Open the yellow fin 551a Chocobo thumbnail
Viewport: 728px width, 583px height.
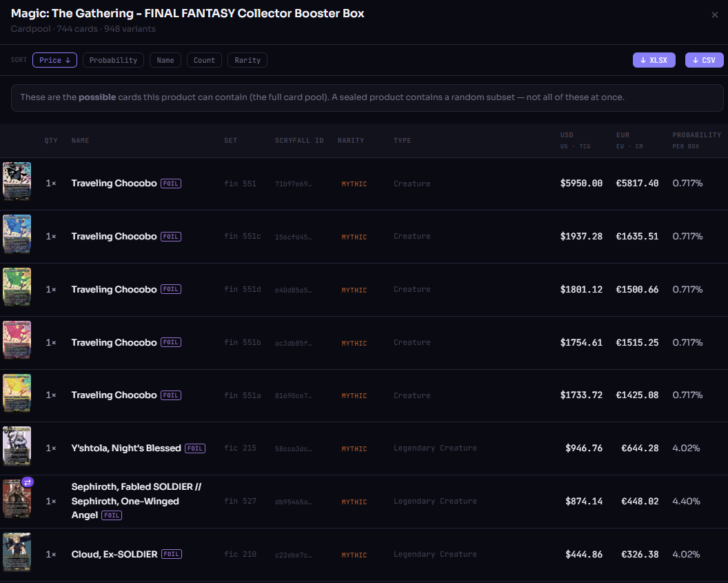pyautogui.click(x=17, y=393)
